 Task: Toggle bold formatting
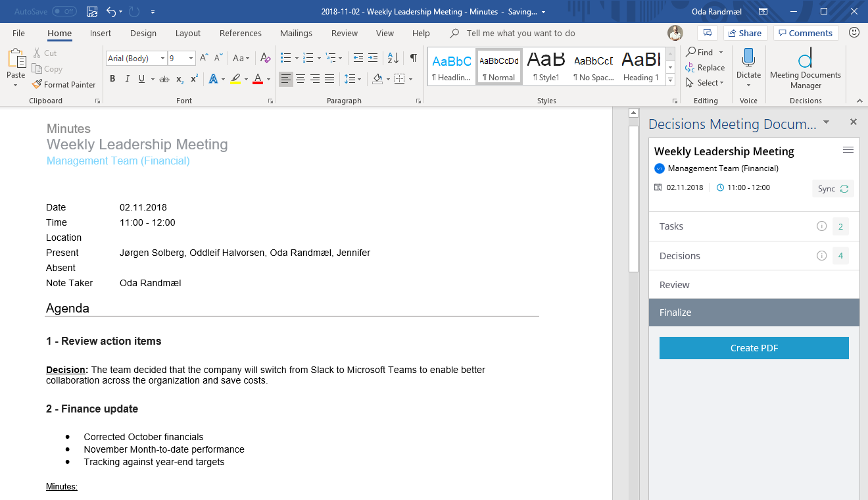pos(112,78)
